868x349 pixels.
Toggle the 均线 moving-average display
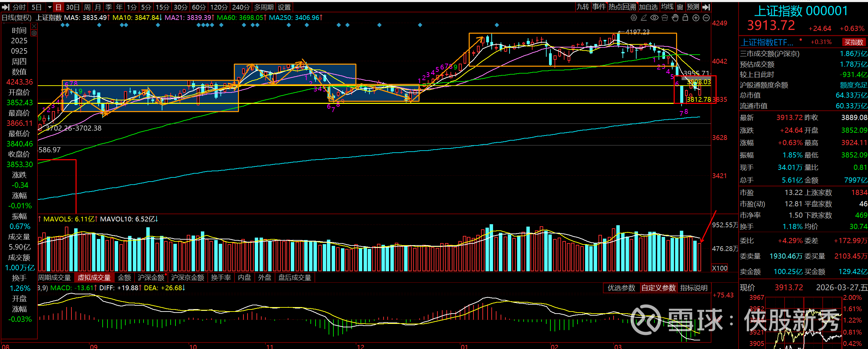[x=667, y=7]
